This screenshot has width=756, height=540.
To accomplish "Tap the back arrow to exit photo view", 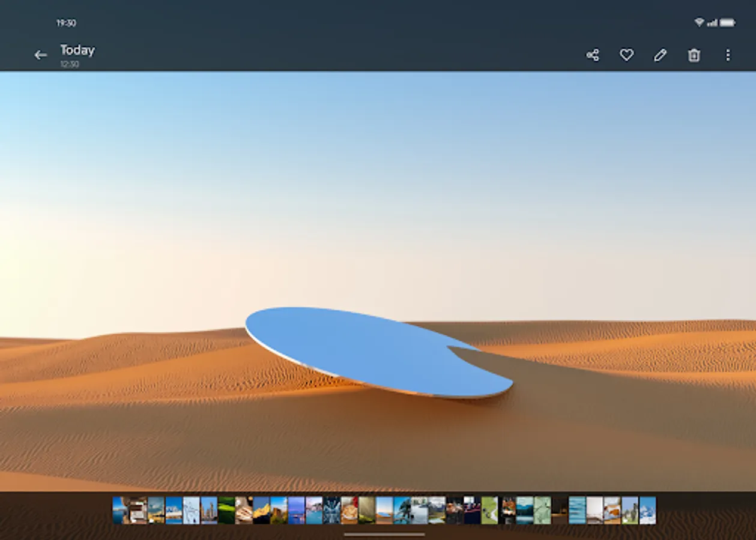I will [41, 55].
